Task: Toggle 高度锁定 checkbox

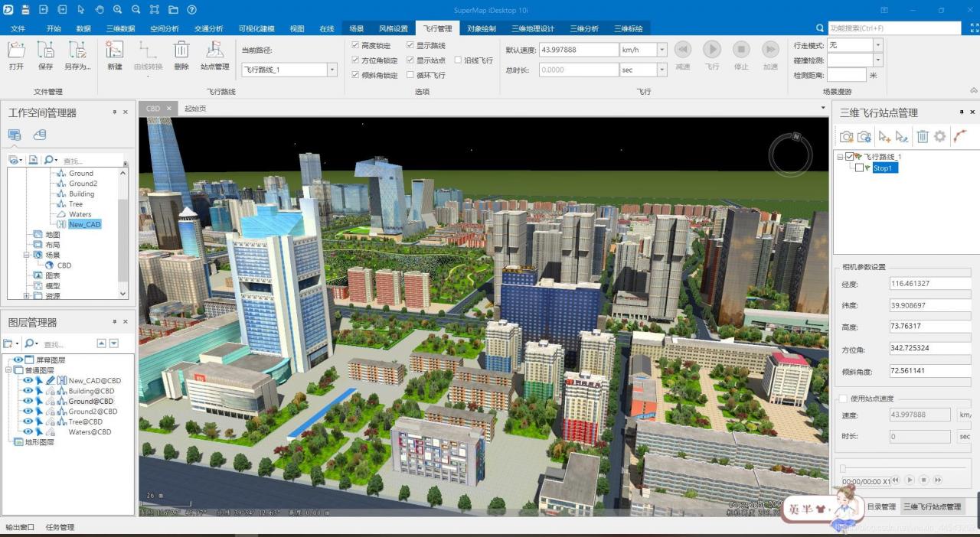Action: [x=355, y=45]
